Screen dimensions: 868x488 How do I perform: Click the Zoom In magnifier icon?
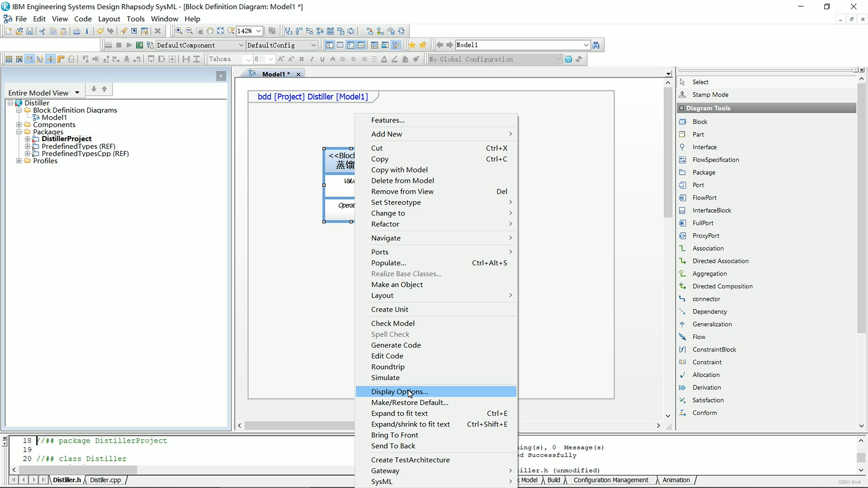click(x=179, y=31)
